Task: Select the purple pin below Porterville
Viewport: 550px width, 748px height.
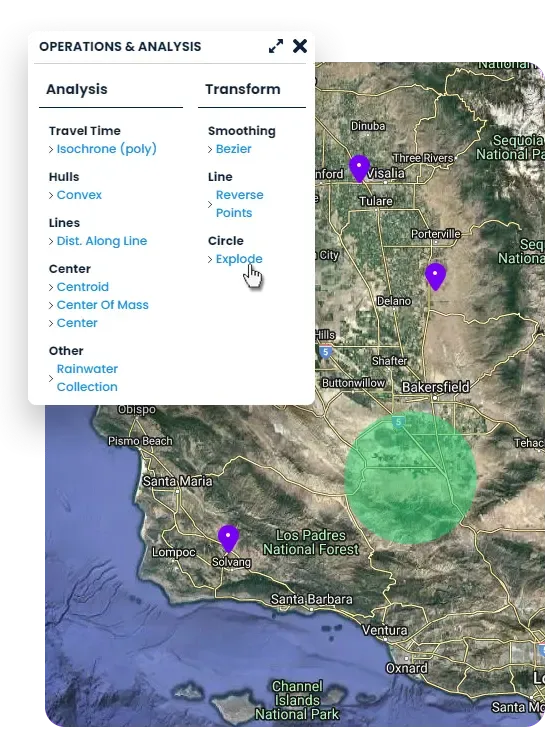Action: click(x=435, y=276)
